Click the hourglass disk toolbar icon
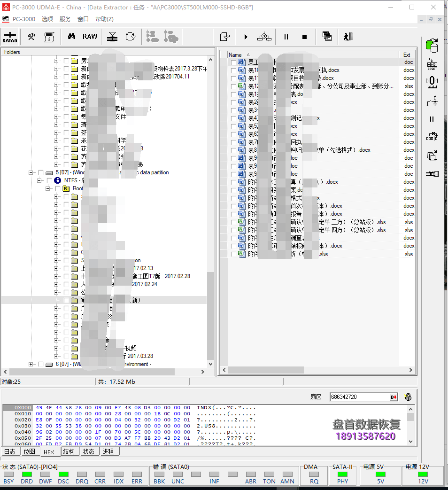Image resolution: width=448 pixels, height=490 pixels. click(x=112, y=37)
